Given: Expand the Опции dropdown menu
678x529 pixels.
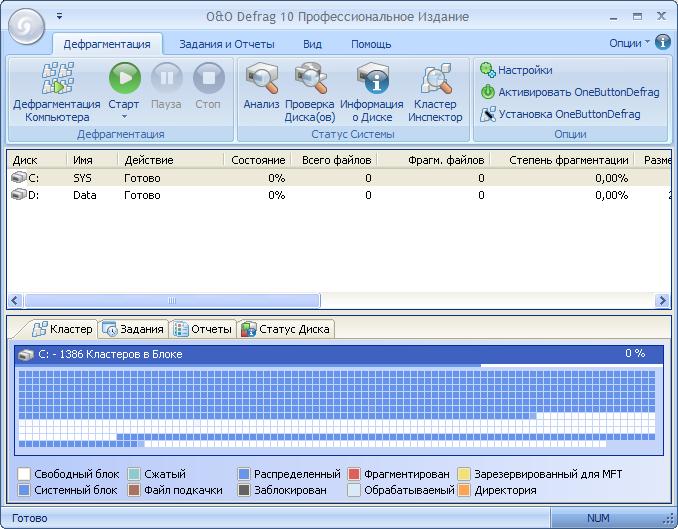Looking at the screenshot, I should 629,43.
